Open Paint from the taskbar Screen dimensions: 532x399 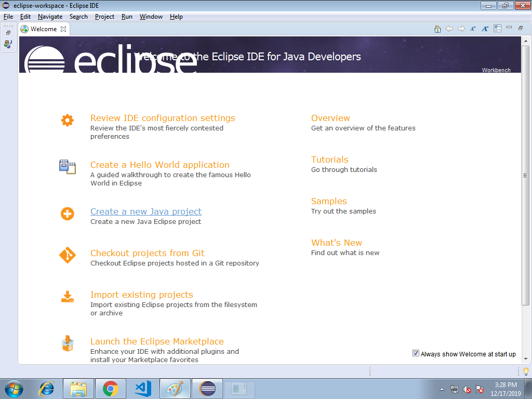(x=175, y=389)
